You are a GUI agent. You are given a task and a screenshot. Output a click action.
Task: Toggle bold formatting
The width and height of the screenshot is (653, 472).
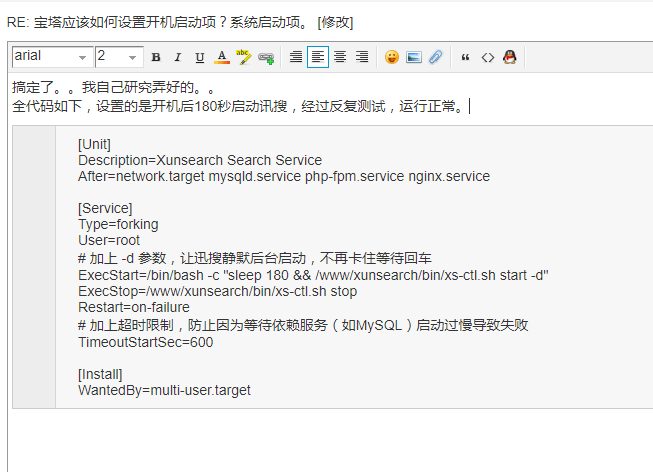[x=156, y=57]
